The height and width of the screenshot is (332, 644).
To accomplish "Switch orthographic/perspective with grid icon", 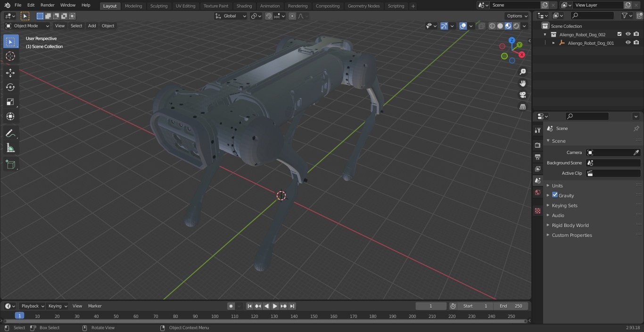I will click(x=522, y=107).
